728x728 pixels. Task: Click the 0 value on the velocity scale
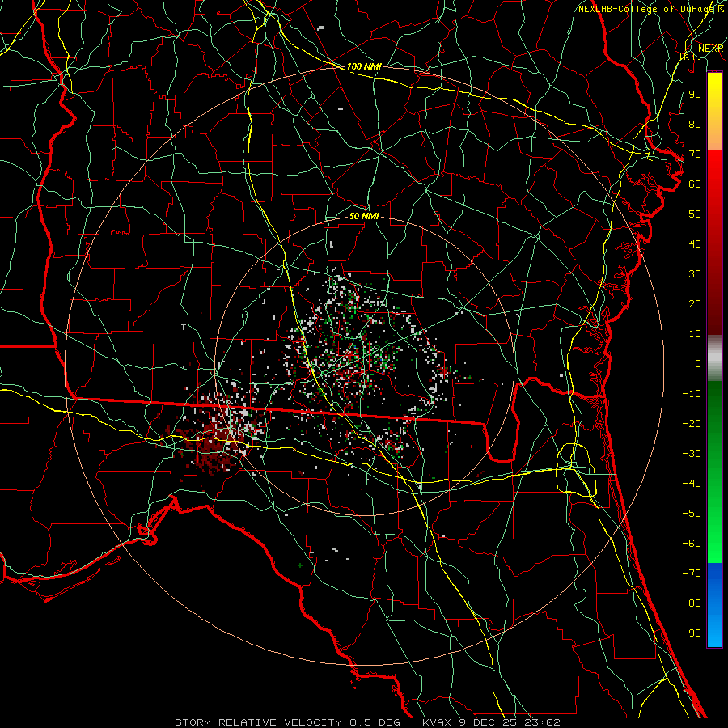[x=698, y=364]
